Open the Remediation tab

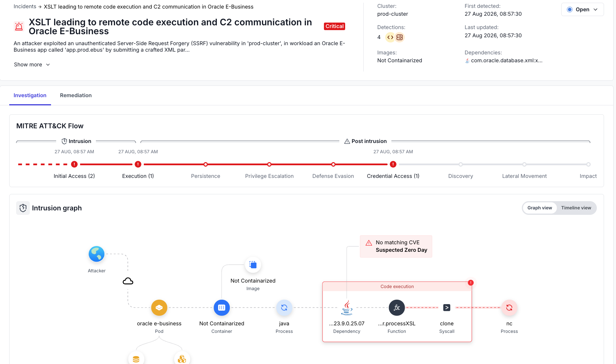pos(76,95)
